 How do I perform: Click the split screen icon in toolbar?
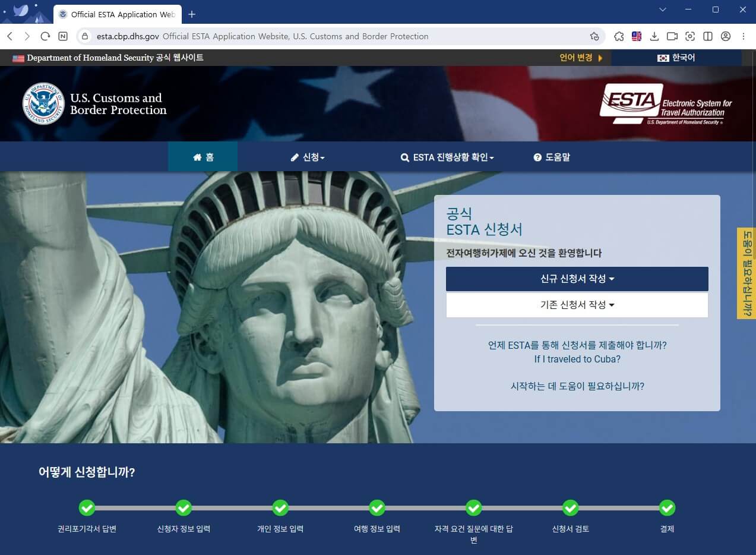(708, 36)
